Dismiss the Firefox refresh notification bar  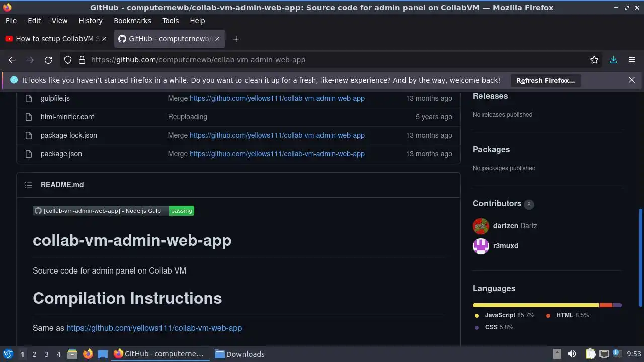(x=632, y=80)
